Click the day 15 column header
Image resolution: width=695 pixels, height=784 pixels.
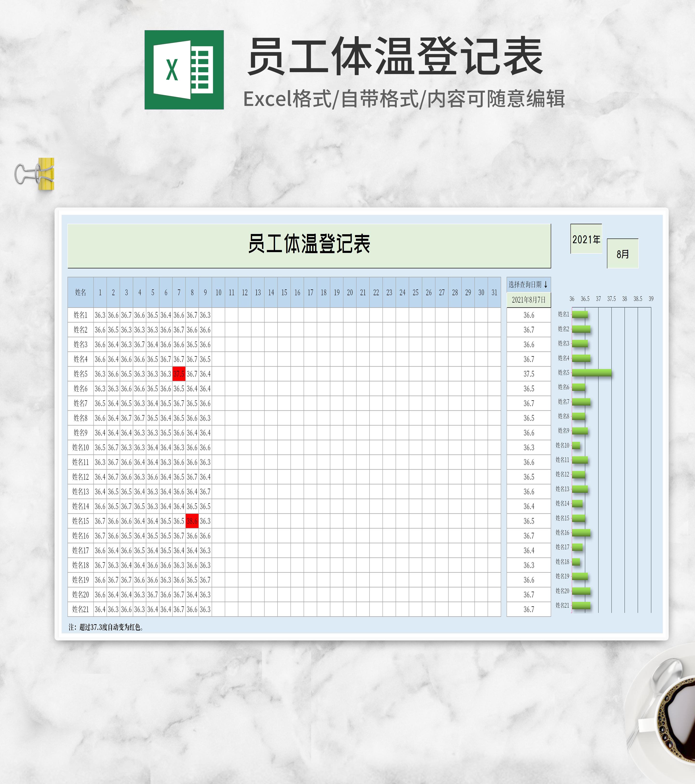coord(284,293)
